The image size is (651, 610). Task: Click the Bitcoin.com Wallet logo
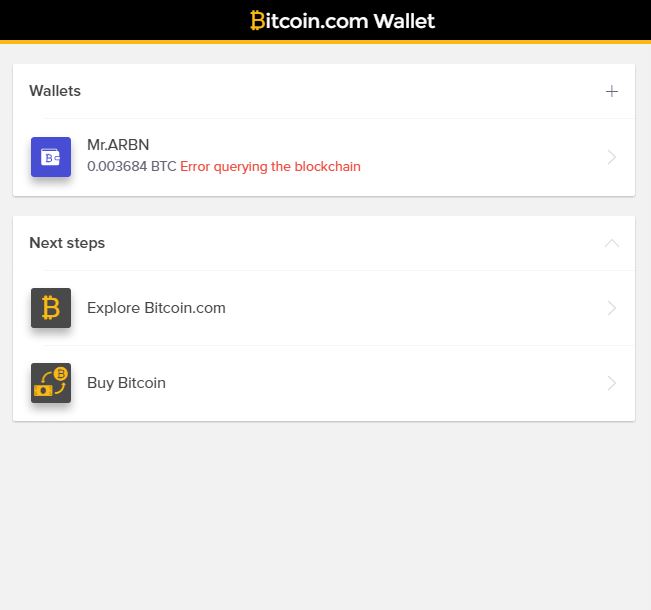coord(343,21)
